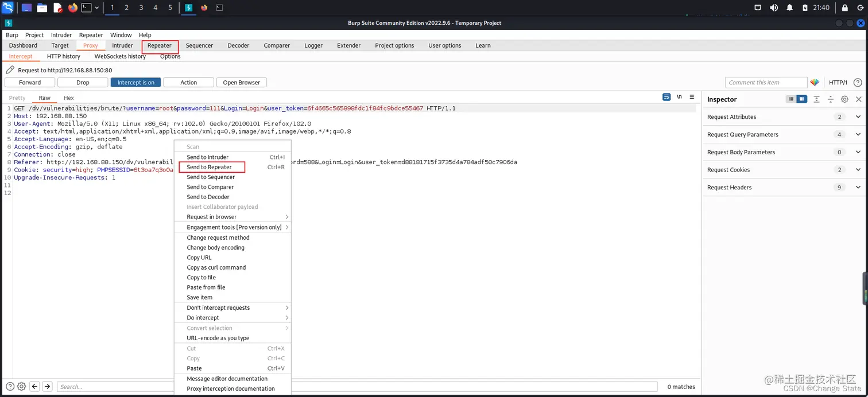Screen dimensions: 868x397
Task: Toggle the Intercept is on button
Action: (x=135, y=83)
